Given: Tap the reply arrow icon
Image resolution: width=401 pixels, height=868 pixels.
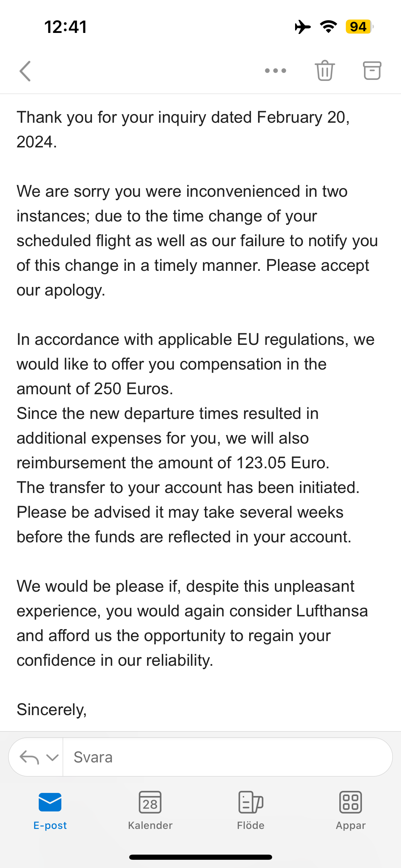Looking at the screenshot, I should tap(29, 757).
